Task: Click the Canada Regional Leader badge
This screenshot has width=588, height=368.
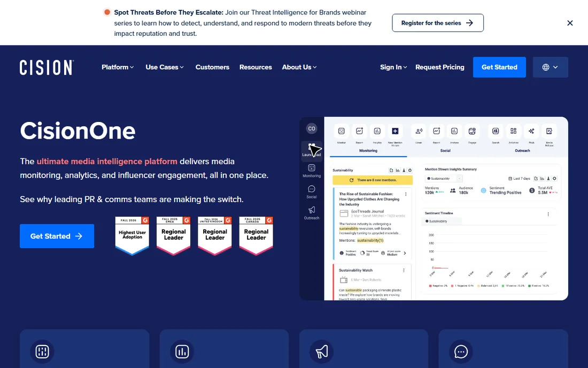Action: 256,235
